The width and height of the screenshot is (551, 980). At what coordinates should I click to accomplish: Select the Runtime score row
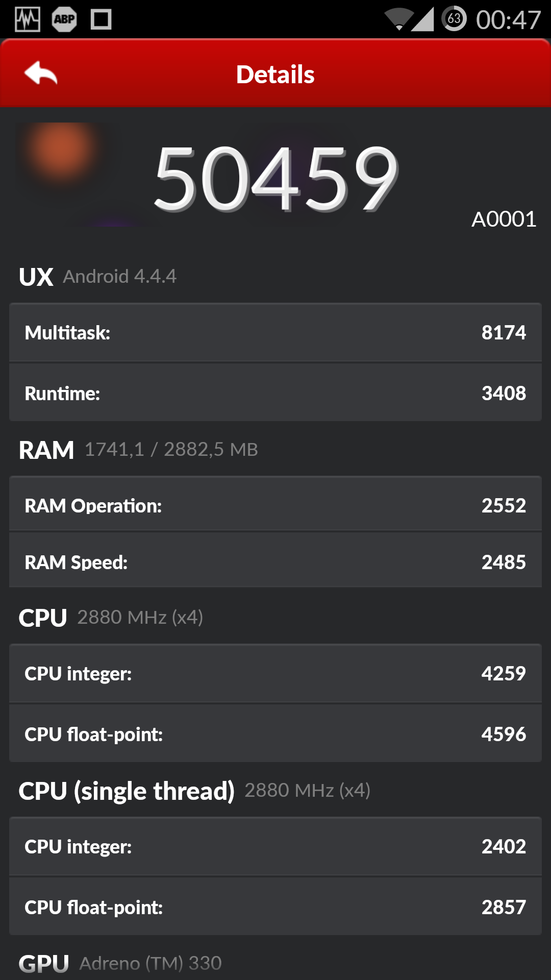[x=275, y=393]
